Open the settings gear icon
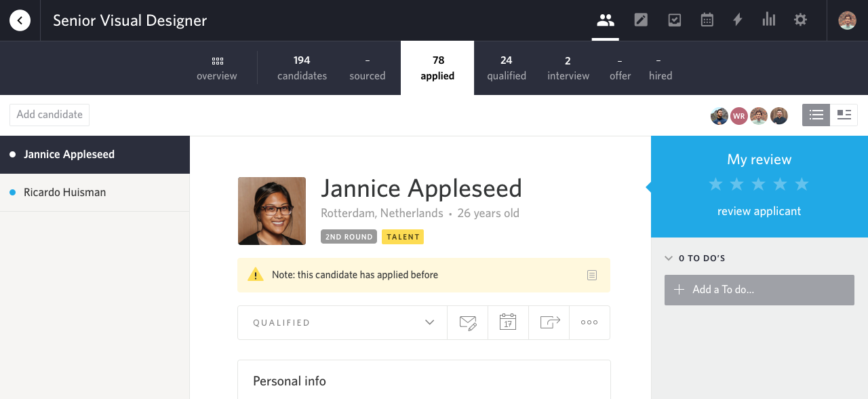 point(801,20)
